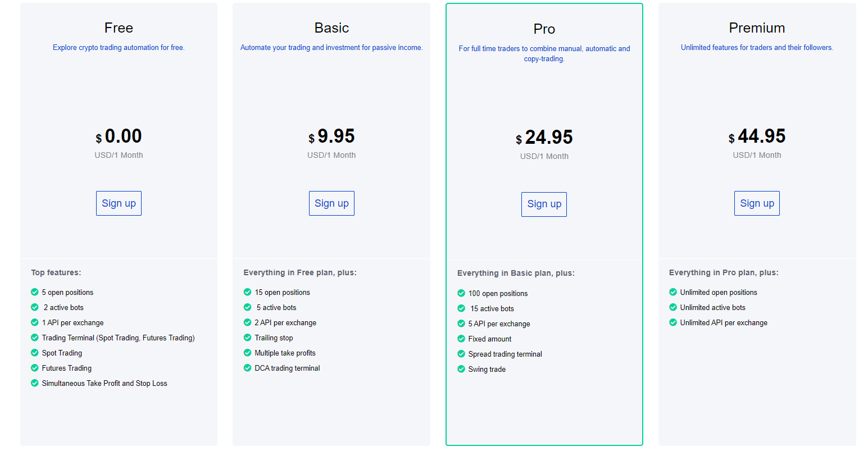Select the Pro plan title
The image size is (868, 469).
[x=544, y=29]
